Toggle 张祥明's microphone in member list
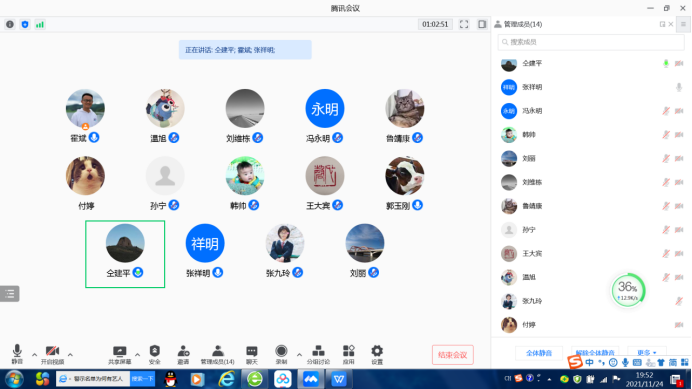 click(679, 87)
